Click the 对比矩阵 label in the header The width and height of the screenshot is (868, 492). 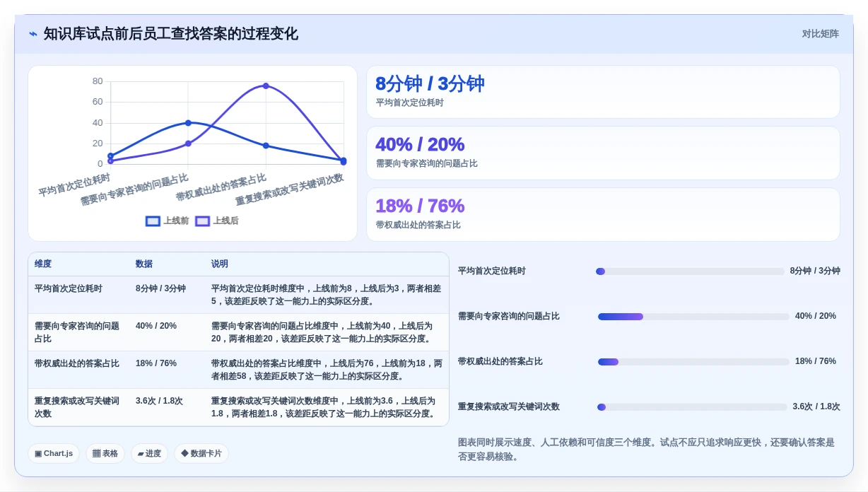tap(821, 34)
